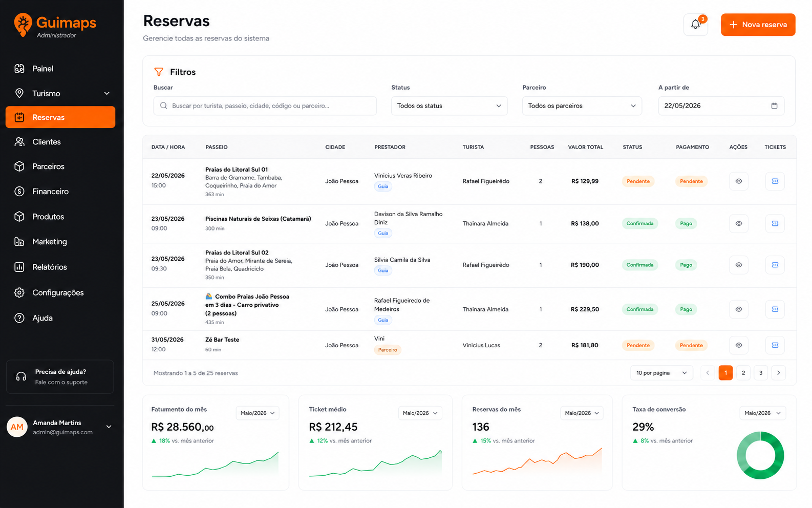Open ticket icon for Combo Praias row
The height and width of the screenshot is (508, 812).
click(775, 309)
